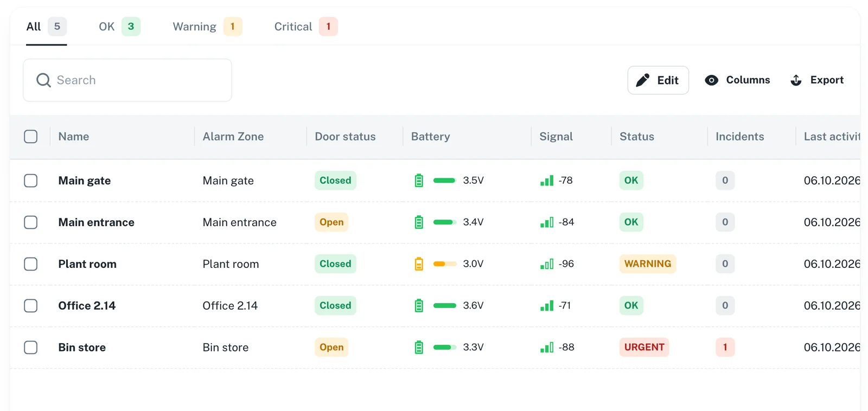Click the Main gate battery level bar
The image size is (868, 411).
tap(444, 181)
